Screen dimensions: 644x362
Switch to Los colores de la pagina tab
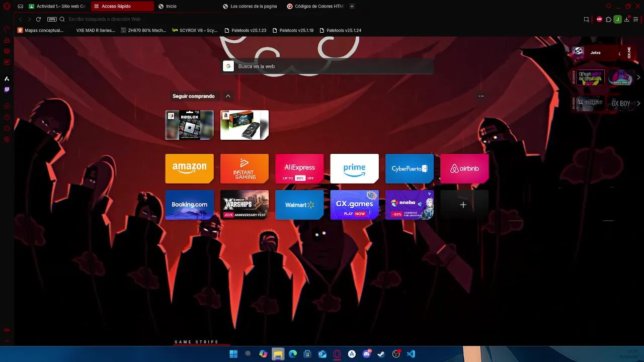coord(252,6)
